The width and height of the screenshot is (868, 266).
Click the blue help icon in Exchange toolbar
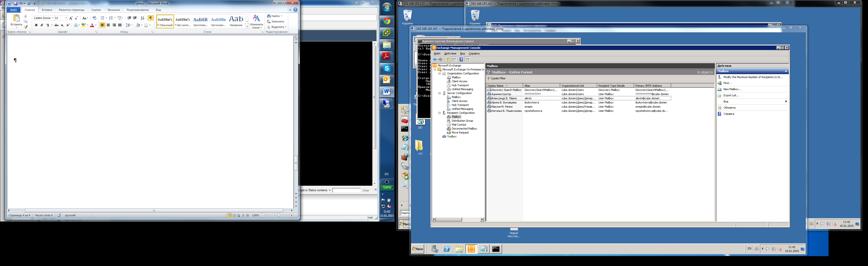[461, 60]
